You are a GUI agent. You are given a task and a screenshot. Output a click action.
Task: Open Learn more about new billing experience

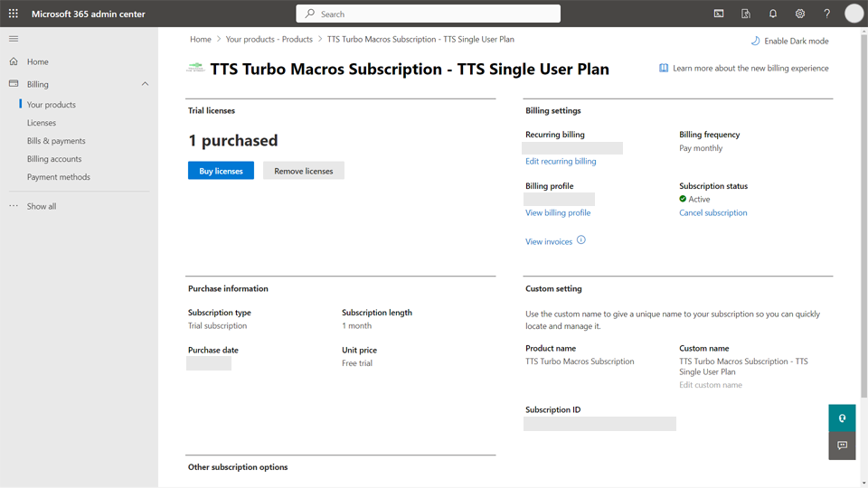tap(750, 68)
